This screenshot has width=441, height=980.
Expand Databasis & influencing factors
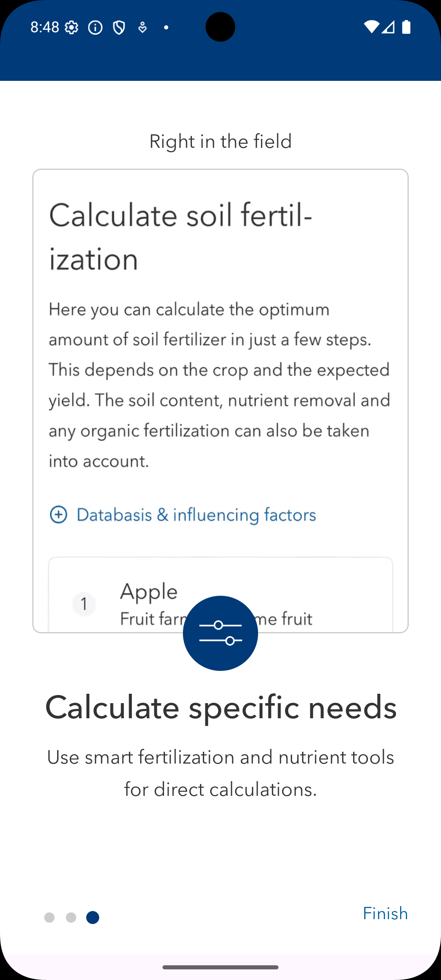point(196,514)
